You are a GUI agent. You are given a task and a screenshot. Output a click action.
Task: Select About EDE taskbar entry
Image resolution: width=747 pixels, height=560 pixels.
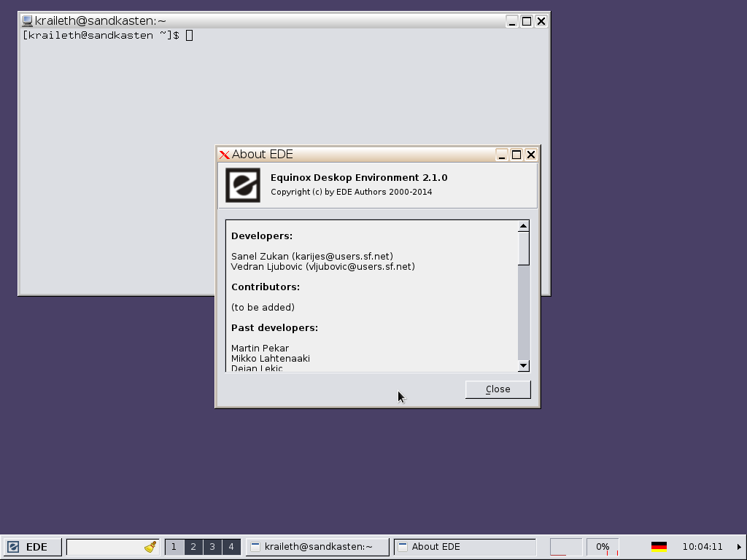[465, 547]
